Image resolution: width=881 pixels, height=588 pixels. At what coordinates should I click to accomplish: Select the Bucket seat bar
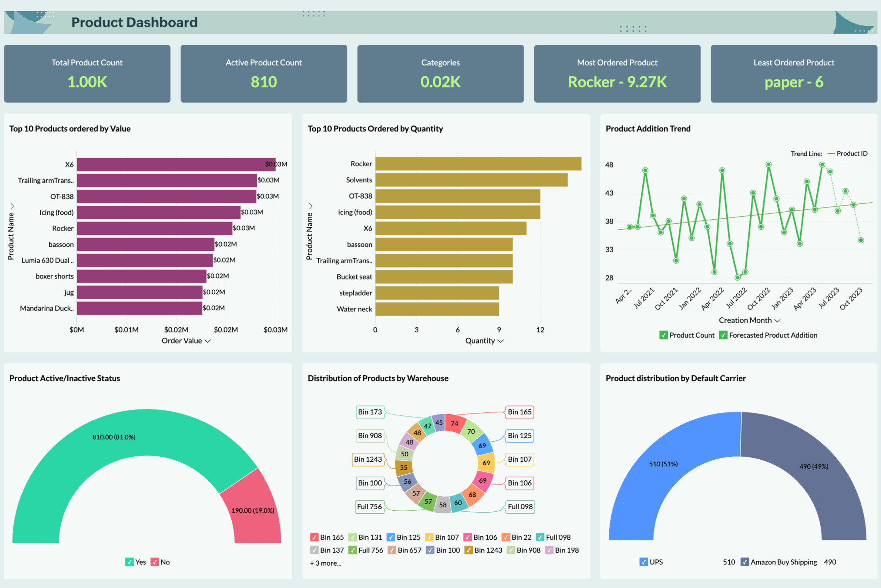[x=444, y=277]
